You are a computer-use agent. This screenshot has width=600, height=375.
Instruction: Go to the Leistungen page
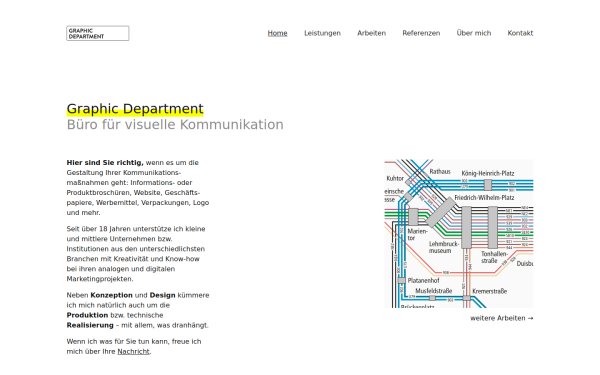click(x=322, y=33)
